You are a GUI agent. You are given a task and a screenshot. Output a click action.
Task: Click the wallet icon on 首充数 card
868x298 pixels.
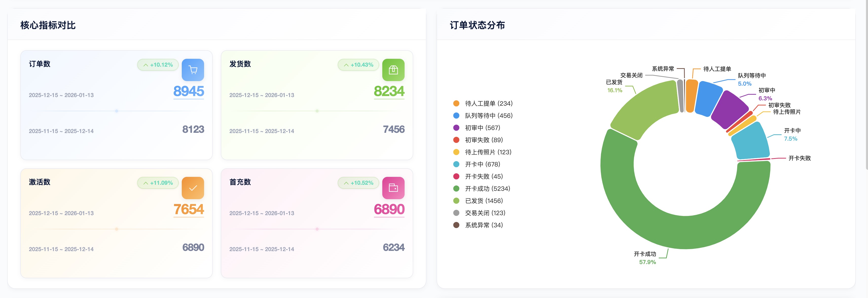(393, 188)
